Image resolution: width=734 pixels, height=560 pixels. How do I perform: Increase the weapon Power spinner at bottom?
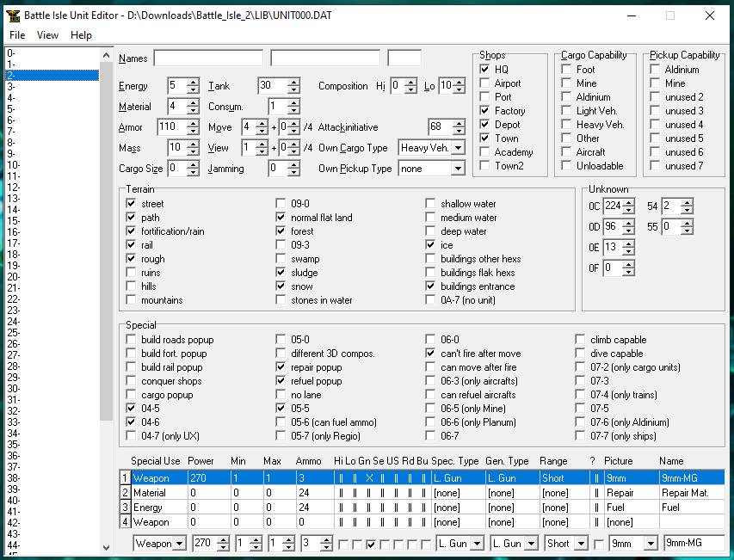point(224,539)
